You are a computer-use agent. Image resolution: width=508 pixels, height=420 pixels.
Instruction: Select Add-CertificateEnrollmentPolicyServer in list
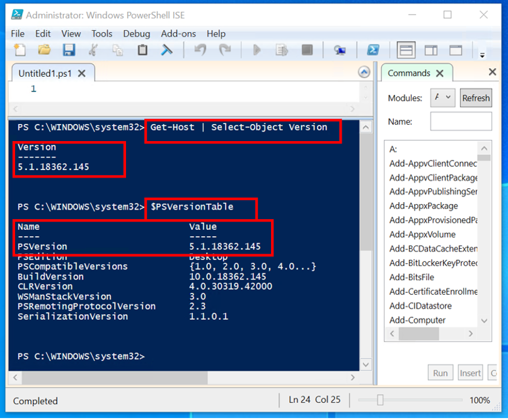tap(433, 292)
